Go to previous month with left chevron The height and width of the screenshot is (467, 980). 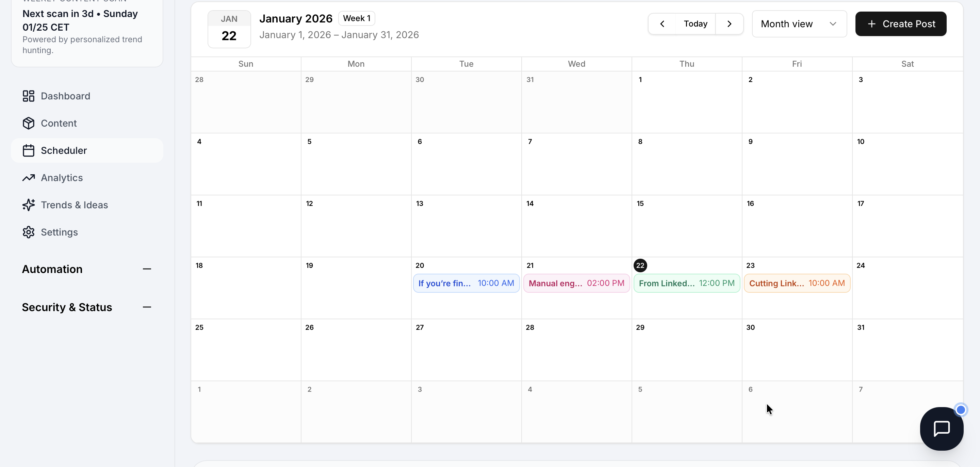click(662, 24)
